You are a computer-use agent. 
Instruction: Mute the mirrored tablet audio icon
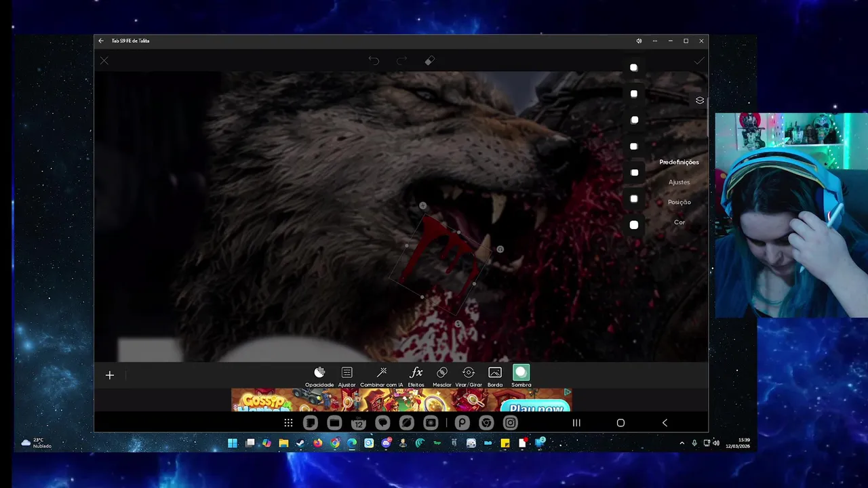coord(639,41)
